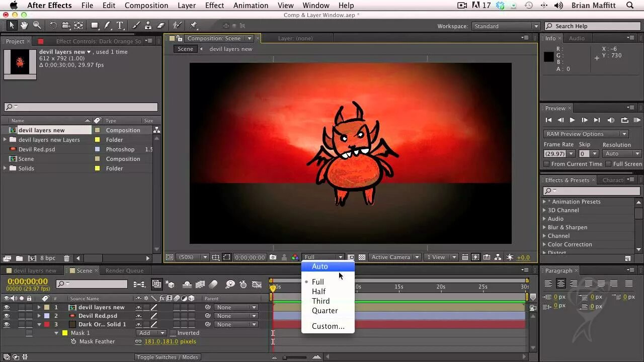The width and height of the screenshot is (644, 362).
Task: Click the Scene breadcrumb button
Action: coord(185,49)
